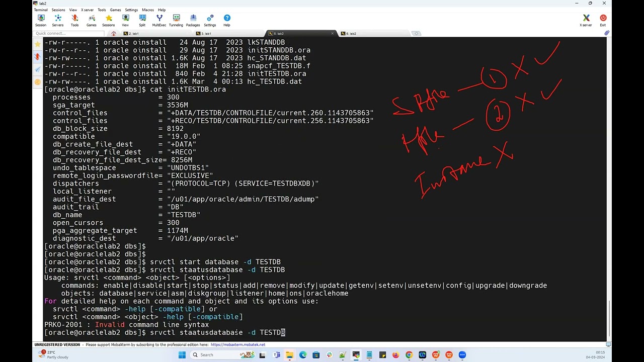Open the Games toolbar icon
Image resolution: width=644 pixels, height=362 pixels.
(x=92, y=20)
